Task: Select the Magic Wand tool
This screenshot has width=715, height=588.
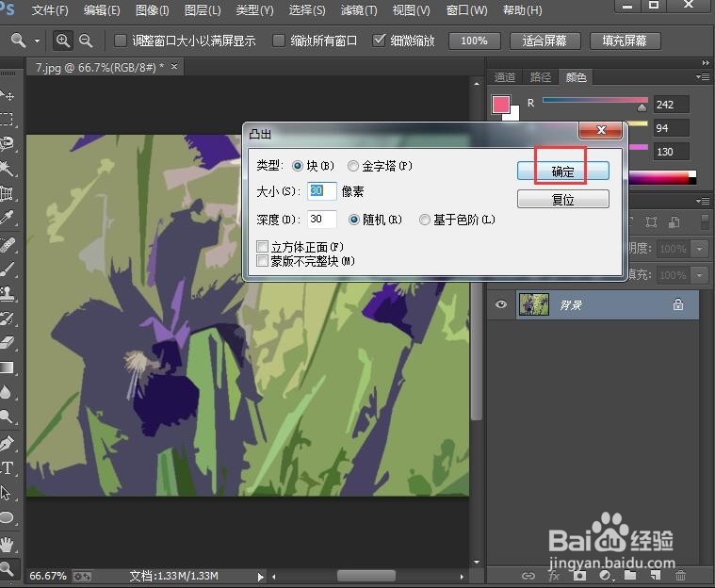Action: click(7, 169)
